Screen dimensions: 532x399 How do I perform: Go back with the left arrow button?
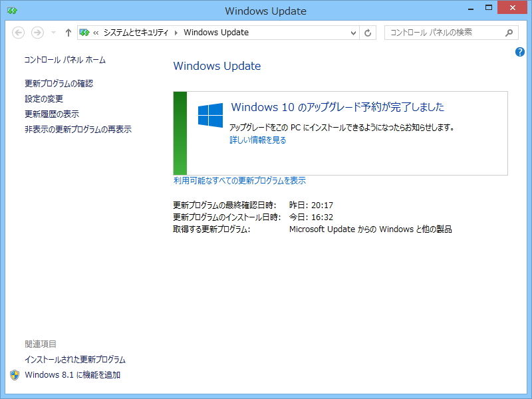19,33
